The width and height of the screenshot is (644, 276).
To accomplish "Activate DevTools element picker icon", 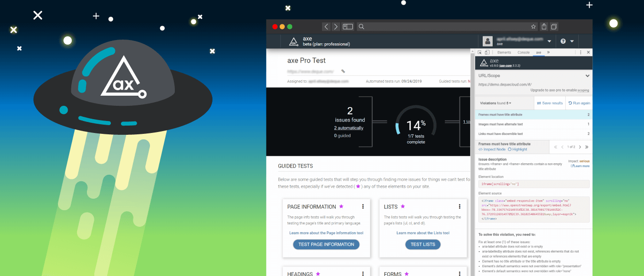I will pyautogui.click(x=480, y=52).
